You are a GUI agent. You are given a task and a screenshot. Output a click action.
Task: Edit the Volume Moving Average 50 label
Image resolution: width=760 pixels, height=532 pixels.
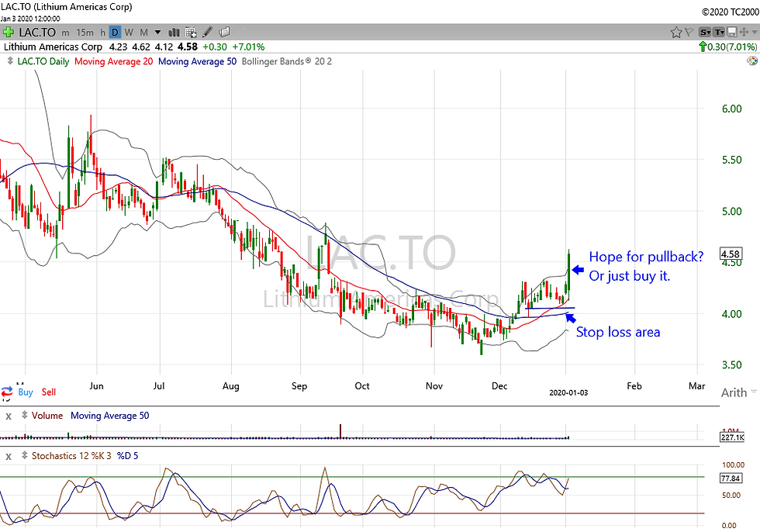pyautogui.click(x=109, y=415)
